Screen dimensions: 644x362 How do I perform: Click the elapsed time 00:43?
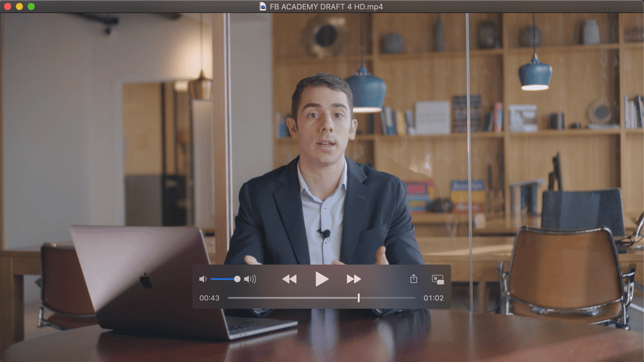point(209,298)
